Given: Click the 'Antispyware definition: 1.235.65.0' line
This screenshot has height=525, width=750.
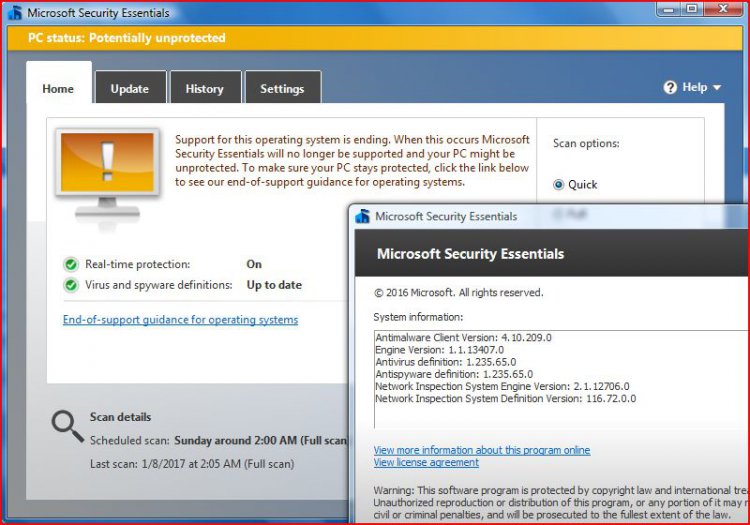Looking at the screenshot, I should click(x=454, y=374).
